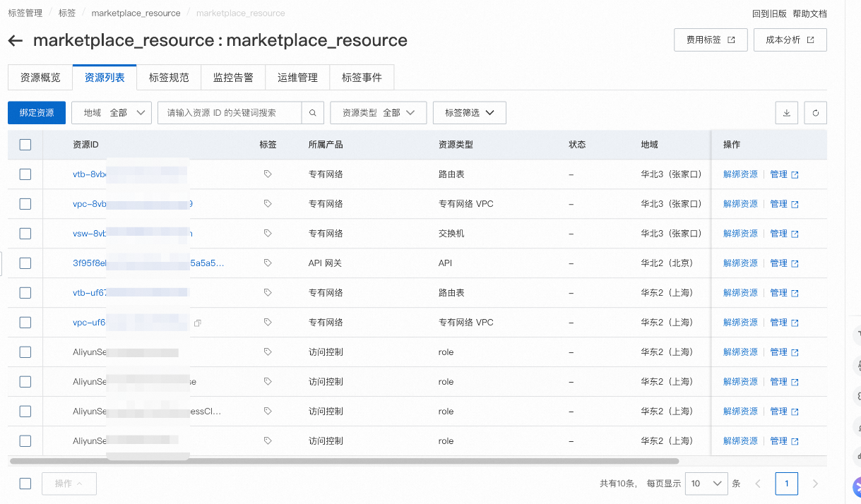Select page 1 in pagination
861x504 pixels.
(x=787, y=484)
